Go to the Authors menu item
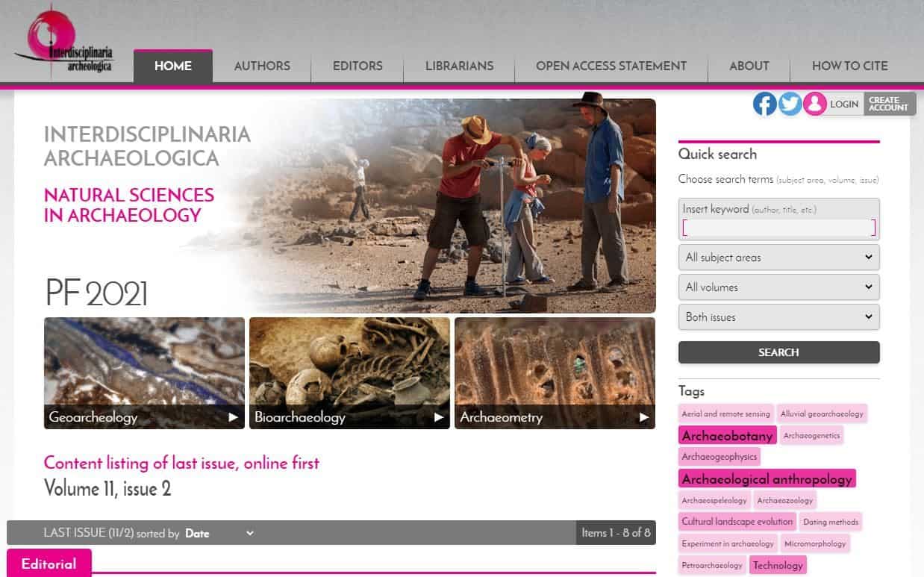This screenshot has height=577, width=924. 262,66
